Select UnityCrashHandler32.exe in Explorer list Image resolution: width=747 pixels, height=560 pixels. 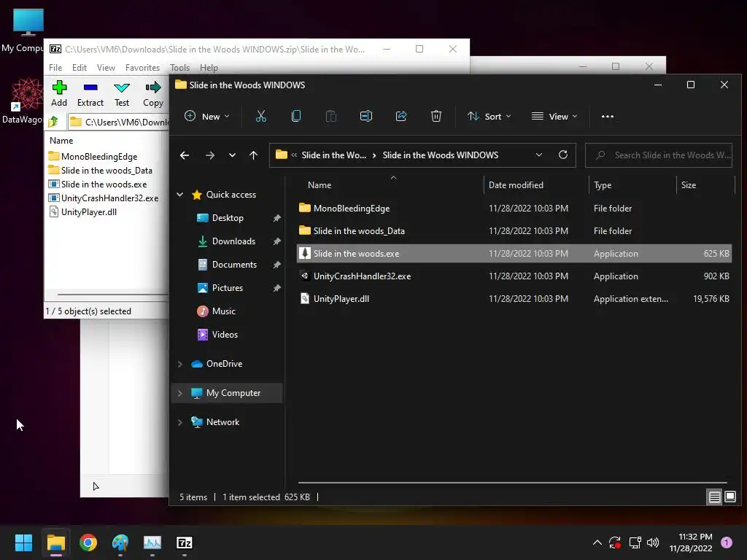pyautogui.click(x=514, y=276)
